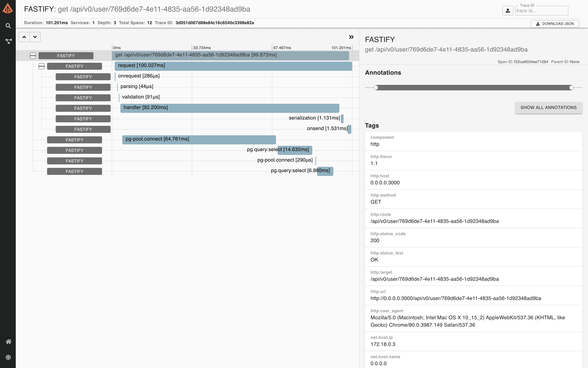Click the net.host.name 0.0.0.0 value

coord(379,363)
